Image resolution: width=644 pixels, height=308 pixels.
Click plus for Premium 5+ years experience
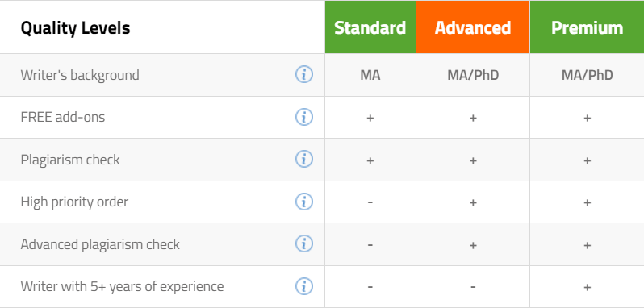pos(587,287)
